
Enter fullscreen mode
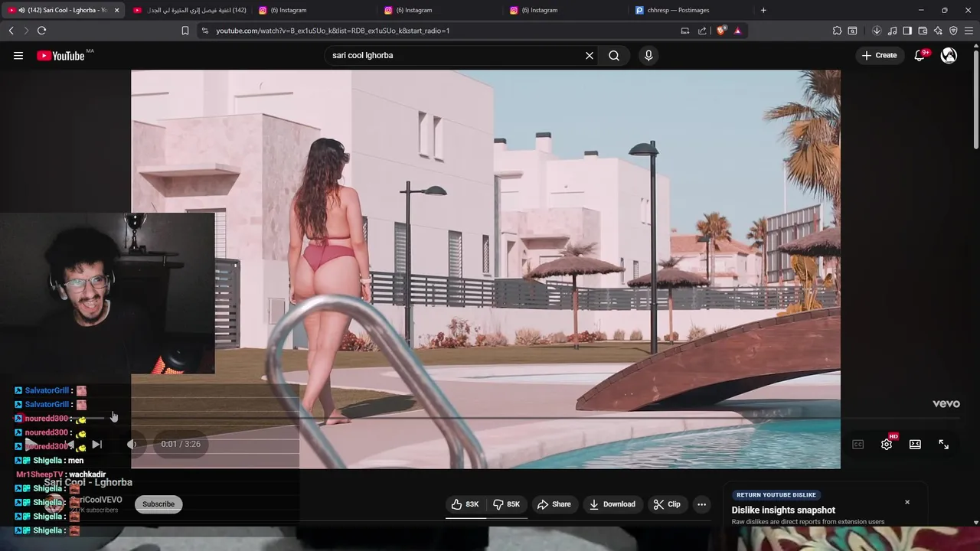point(943,444)
